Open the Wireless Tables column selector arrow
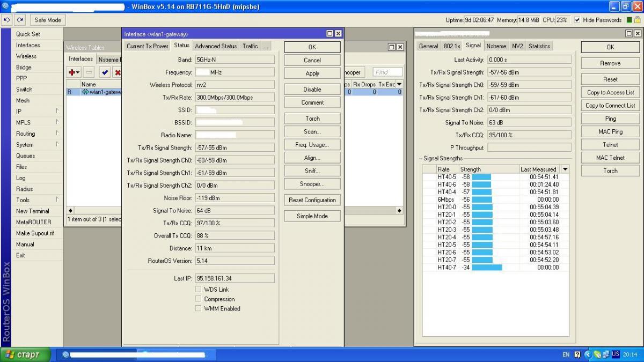 [x=399, y=84]
